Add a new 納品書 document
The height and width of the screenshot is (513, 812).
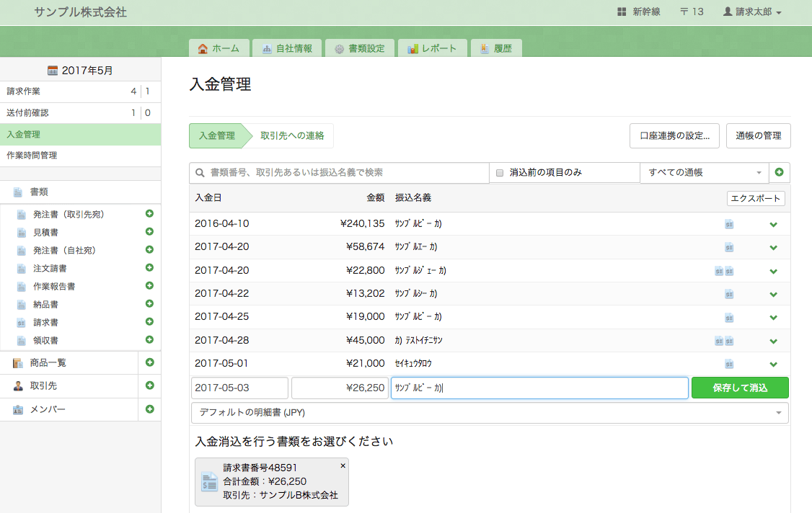pyautogui.click(x=149, y=304)
